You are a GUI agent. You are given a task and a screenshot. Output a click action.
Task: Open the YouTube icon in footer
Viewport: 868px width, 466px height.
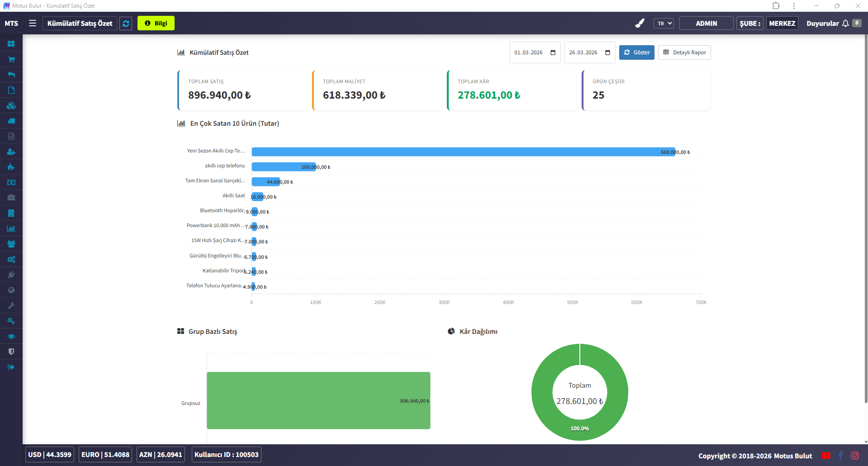coord(826,456)
